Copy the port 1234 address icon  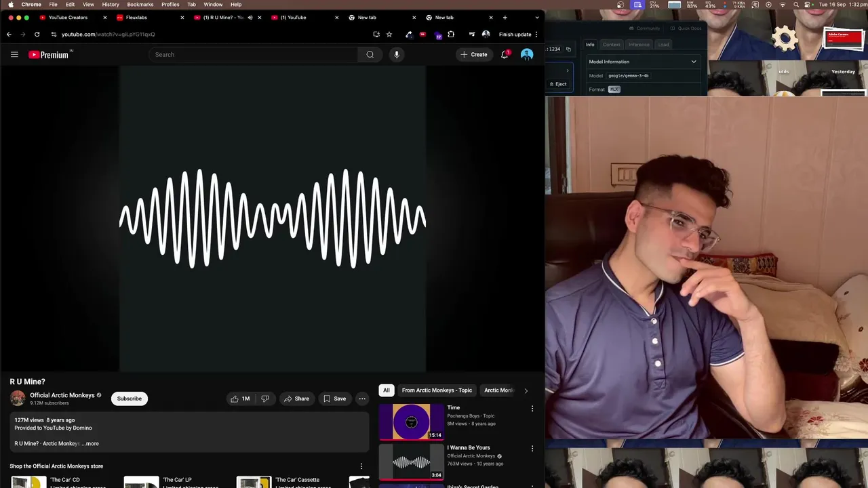[568, 49]
